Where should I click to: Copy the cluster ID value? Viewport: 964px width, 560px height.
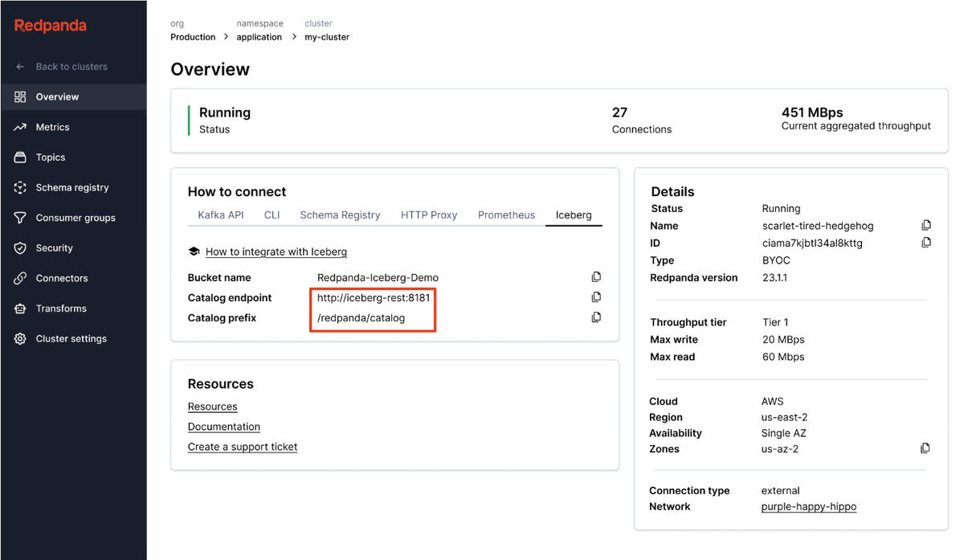click(925, 242)
